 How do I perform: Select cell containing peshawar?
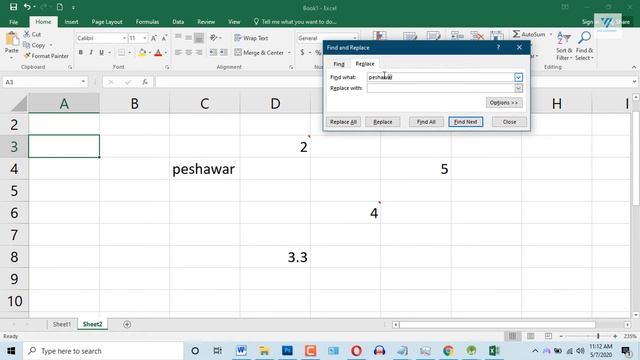coord(204,169)
